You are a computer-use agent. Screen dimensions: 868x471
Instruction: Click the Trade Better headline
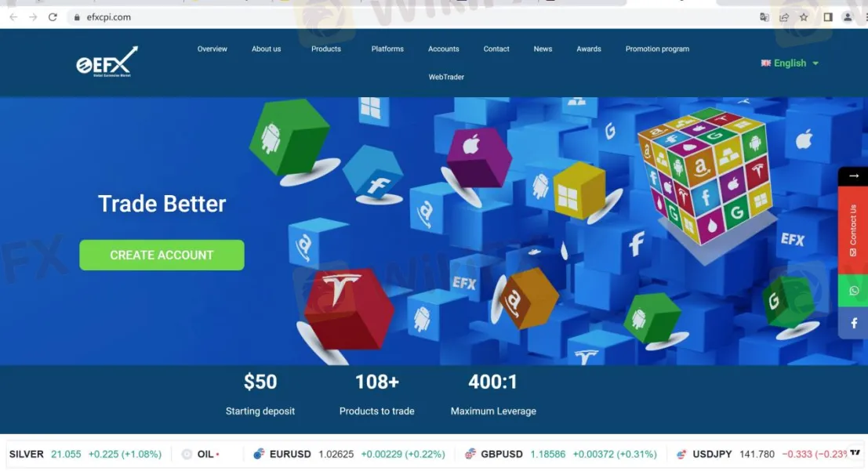(162, 204)
